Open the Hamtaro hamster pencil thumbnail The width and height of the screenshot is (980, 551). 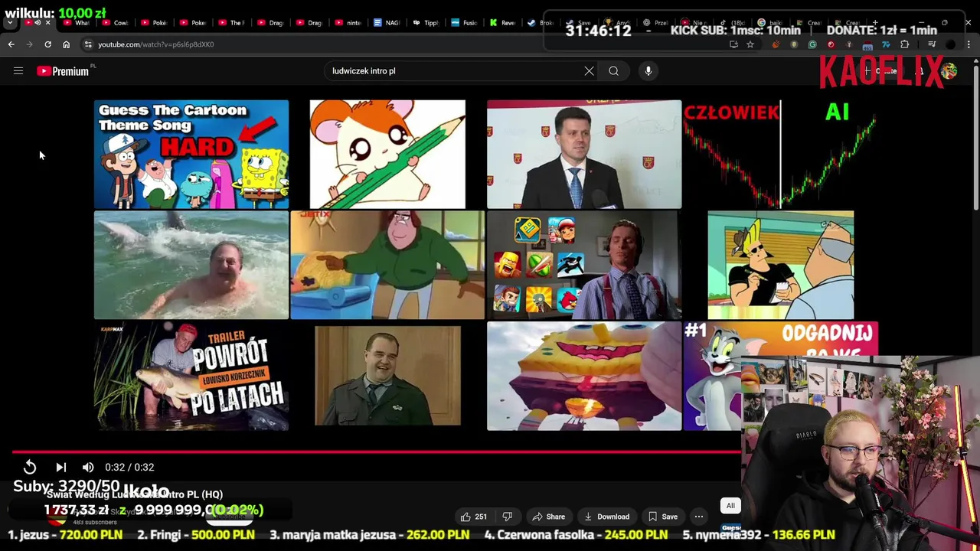[x=387, y=155]
